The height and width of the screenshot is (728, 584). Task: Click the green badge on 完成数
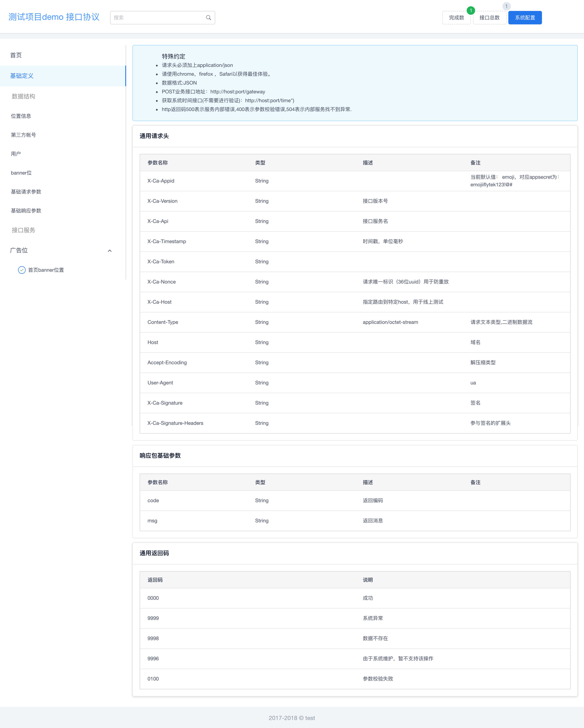tap(470, 11)
